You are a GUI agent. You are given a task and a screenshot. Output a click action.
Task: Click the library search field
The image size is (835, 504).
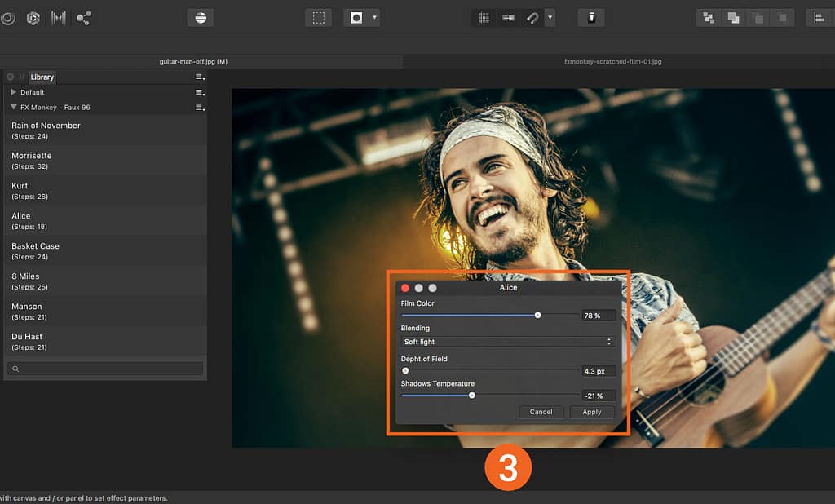(x=104, y=369)
